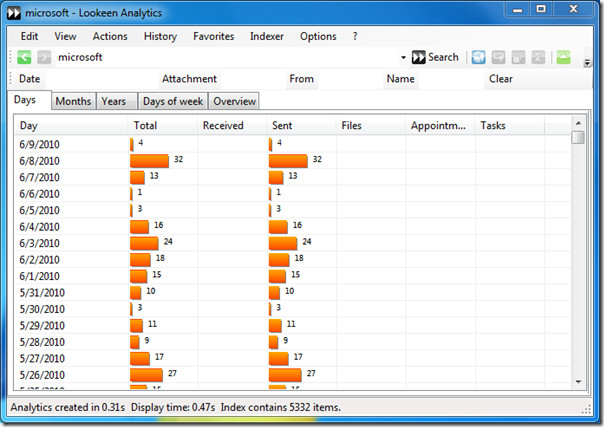Select the 6/7/2010 row
The image size is (604, 427).
pyautogui.click(x=292, y=177)
